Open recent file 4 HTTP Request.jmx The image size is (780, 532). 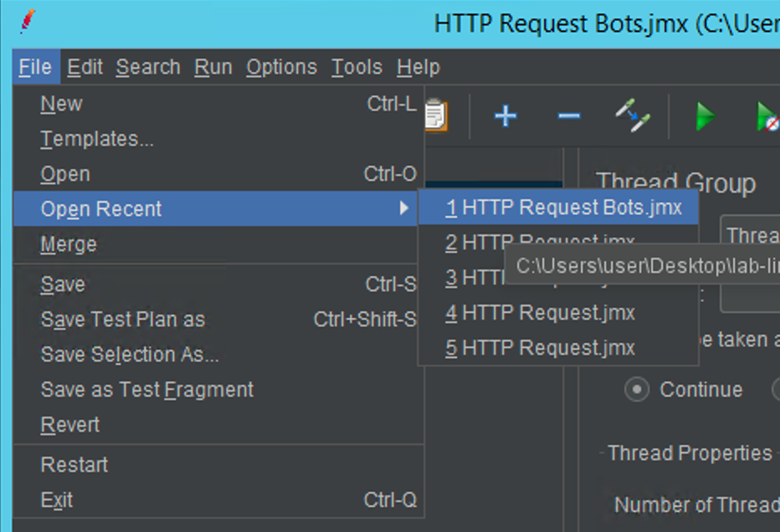point(558,313)
